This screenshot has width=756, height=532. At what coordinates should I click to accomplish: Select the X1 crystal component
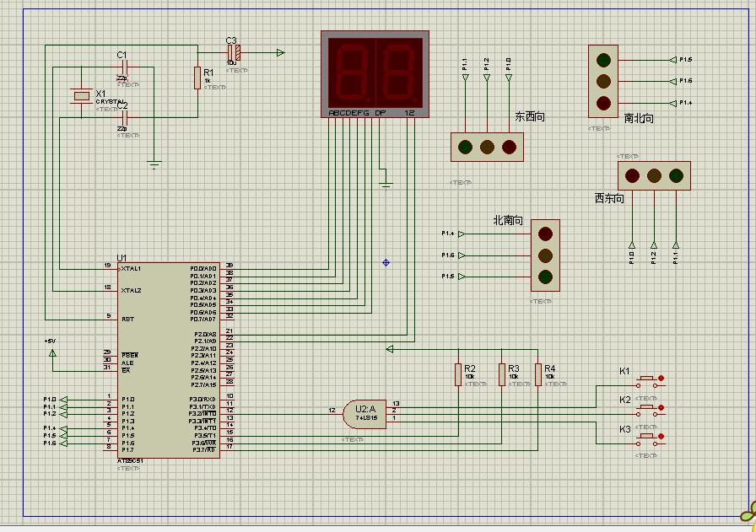[x=82, y=96]
